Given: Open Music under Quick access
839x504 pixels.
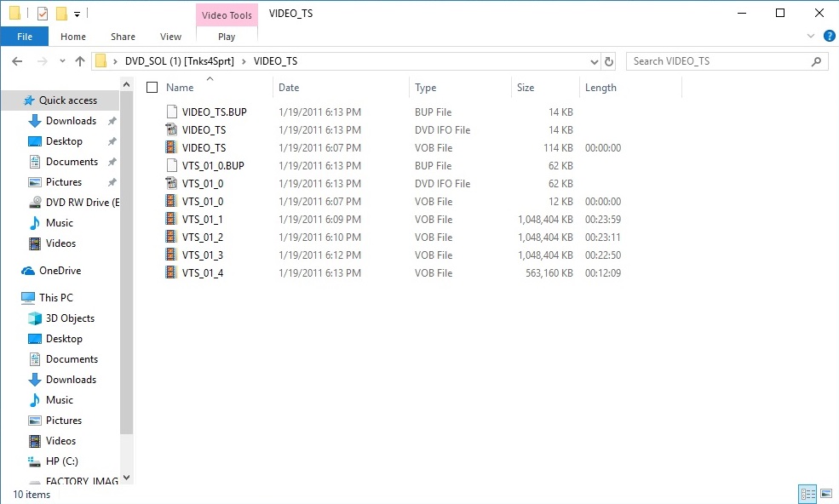Looking at the screenshot, I should (60, 222).
